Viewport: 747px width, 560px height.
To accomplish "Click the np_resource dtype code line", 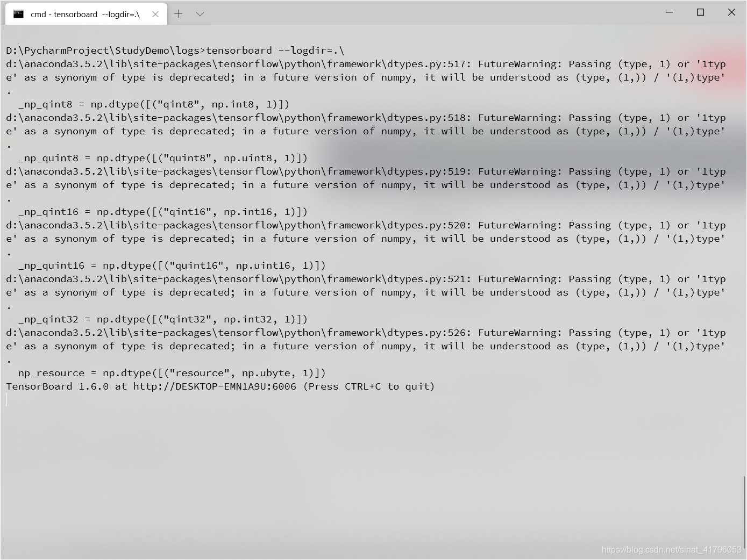I will click(x=172, y=373).
